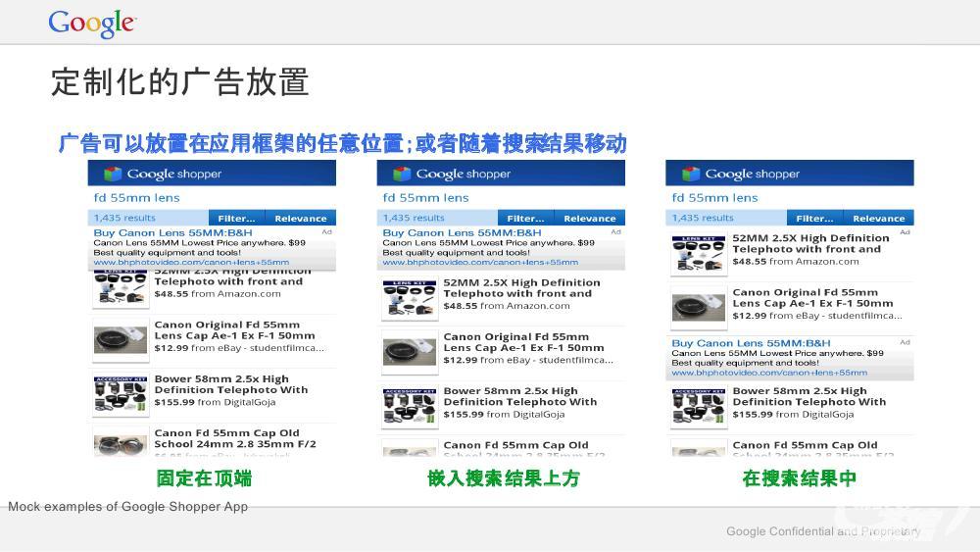Open the Relevance sort option in middle mockup
Image resolution: width=980 pixels, height=552 pixels.
click(x=589, y=219)
